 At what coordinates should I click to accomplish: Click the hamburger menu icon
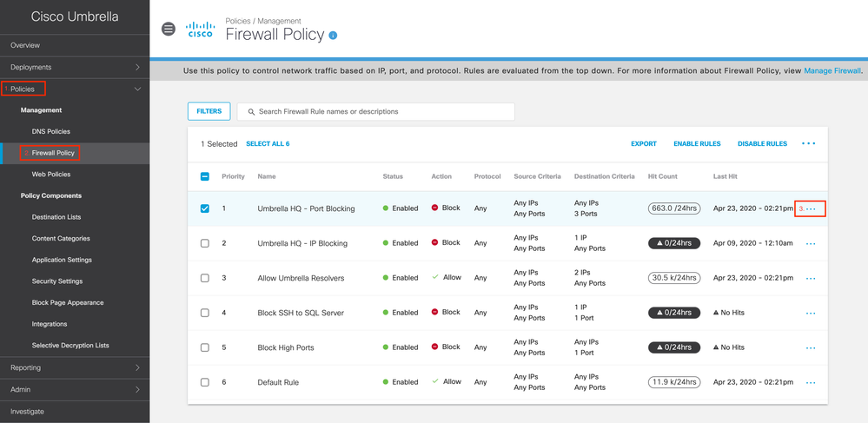click(169, 29)
